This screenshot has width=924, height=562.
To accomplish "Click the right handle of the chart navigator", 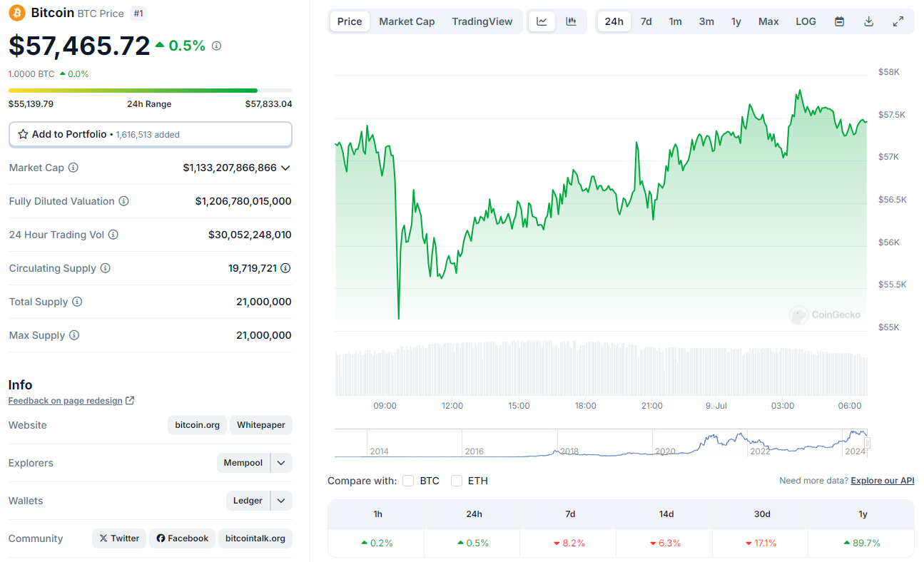I will click(868, 443).
